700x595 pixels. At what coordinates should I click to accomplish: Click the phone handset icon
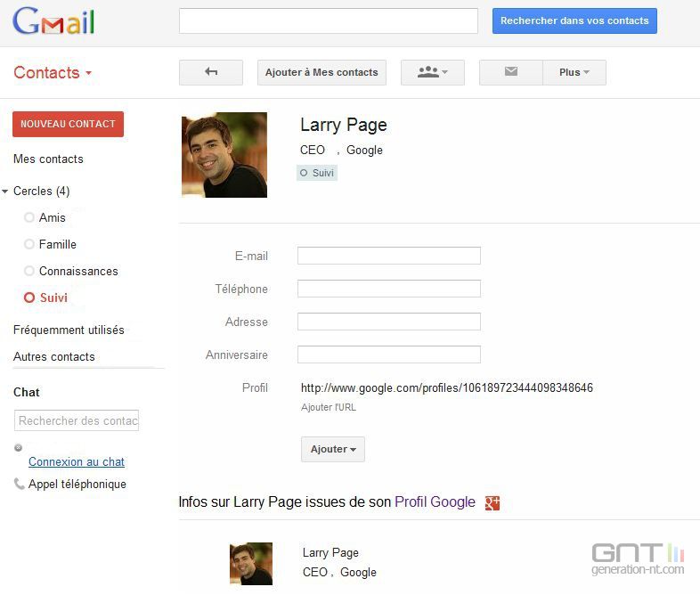tap(19, 484)
